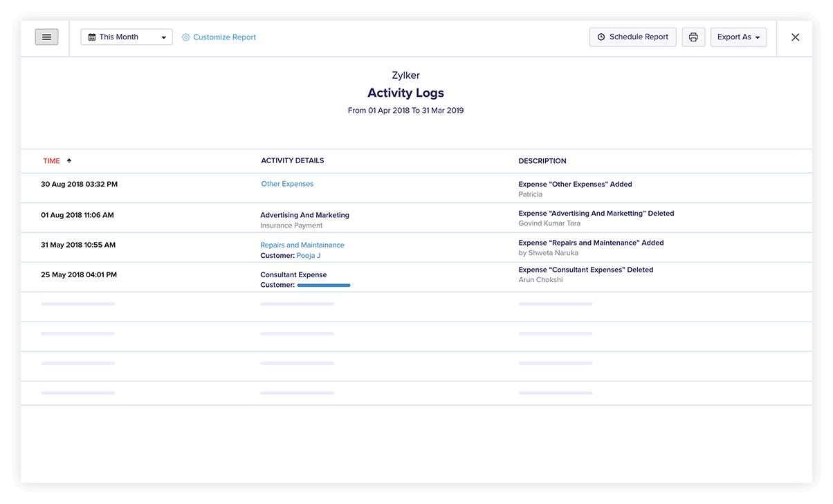Click the Customize Report gear icon
Screen dimensions: 833x504
click(x=186, y=37)
